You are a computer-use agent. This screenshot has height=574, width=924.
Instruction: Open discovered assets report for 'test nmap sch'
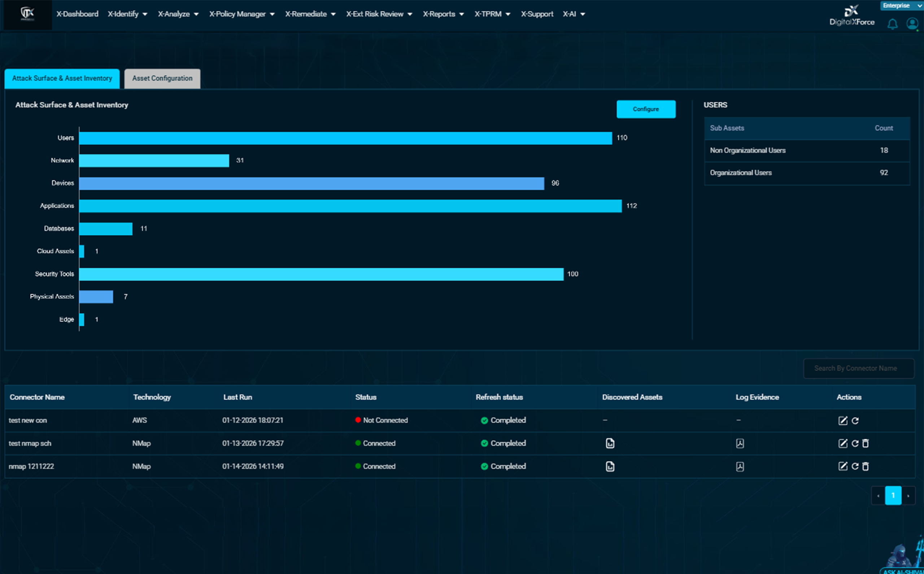tap(610, 443)
